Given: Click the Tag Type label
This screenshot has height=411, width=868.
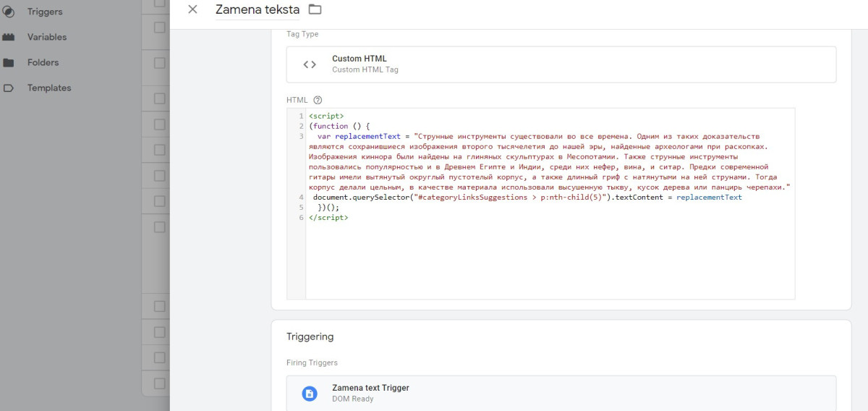Looking at the screenshot, I should point(302,34).
